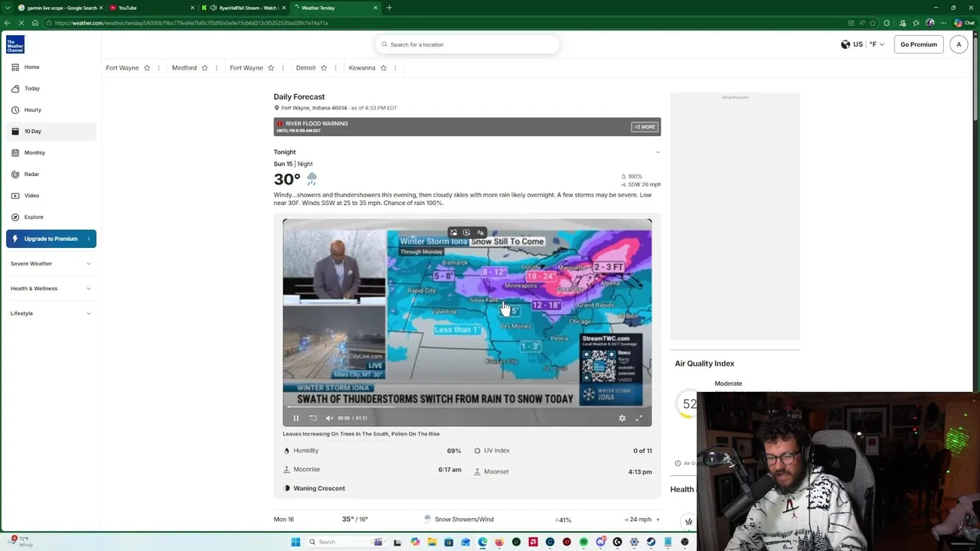Open US °F units dropdown
The width and height of the screenshot is (980, 551).
863,44
